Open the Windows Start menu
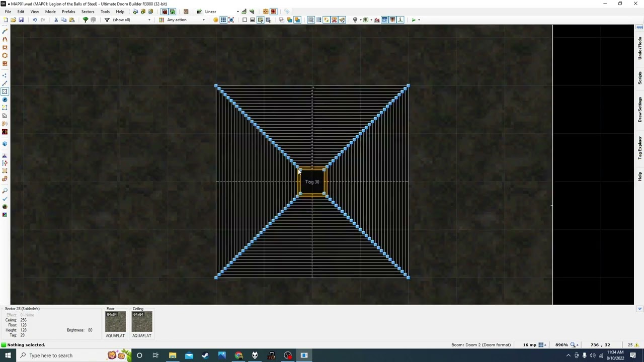Viewport: 644px width, 362px height. (x=8, y=355)
